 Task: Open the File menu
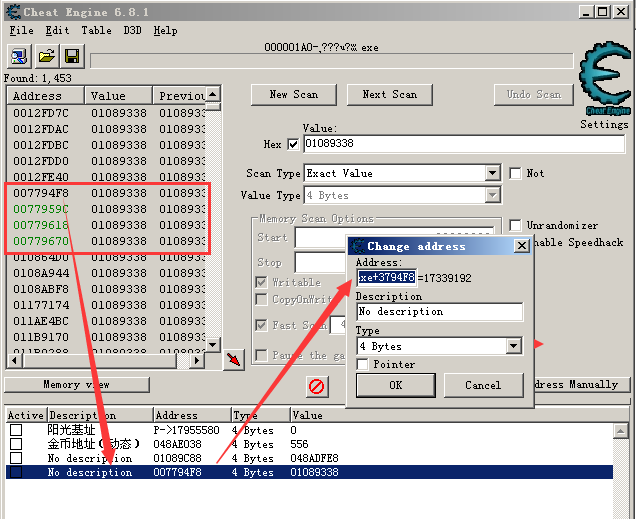[21, 30]
